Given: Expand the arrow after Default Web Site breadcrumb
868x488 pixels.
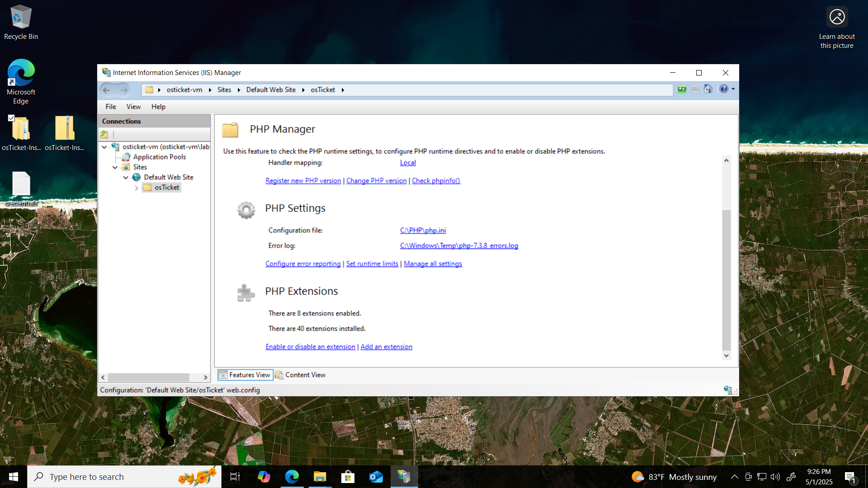Looking at the screenshot, I should coord(303,90).
